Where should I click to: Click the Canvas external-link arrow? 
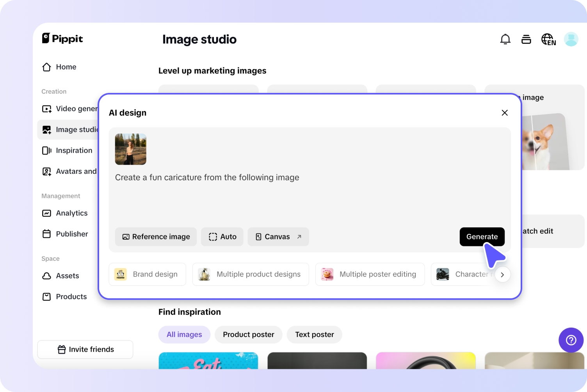[299, 237]
